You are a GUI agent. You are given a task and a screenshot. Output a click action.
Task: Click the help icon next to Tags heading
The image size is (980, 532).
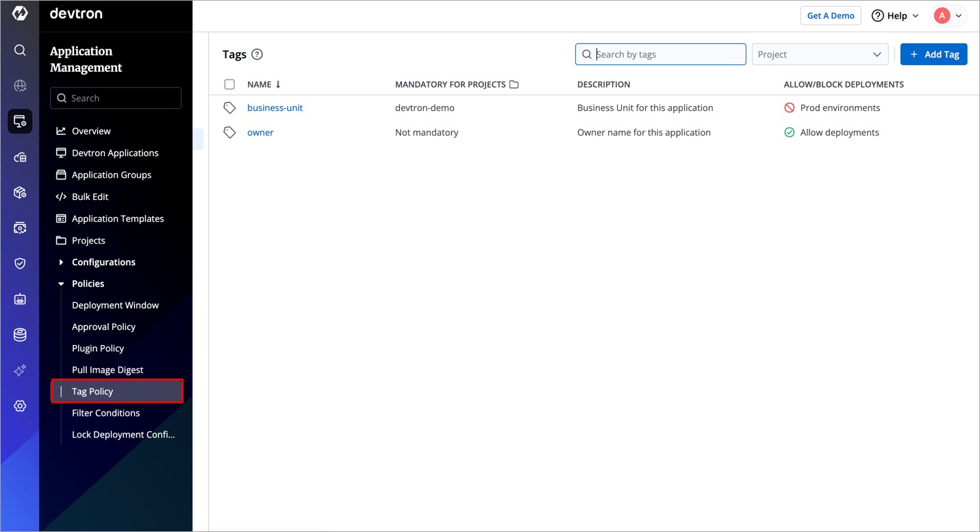tap(257, 55)
